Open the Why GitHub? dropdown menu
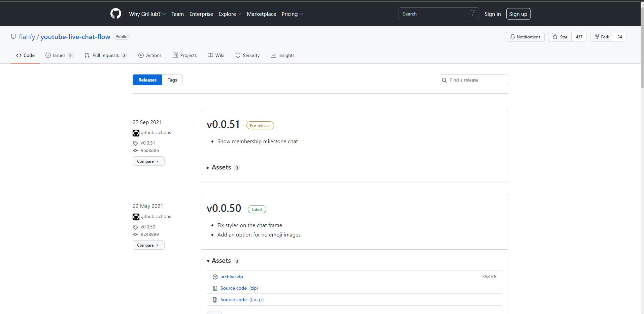The width and height of the screenshot is (644, 314). point(147,14)
